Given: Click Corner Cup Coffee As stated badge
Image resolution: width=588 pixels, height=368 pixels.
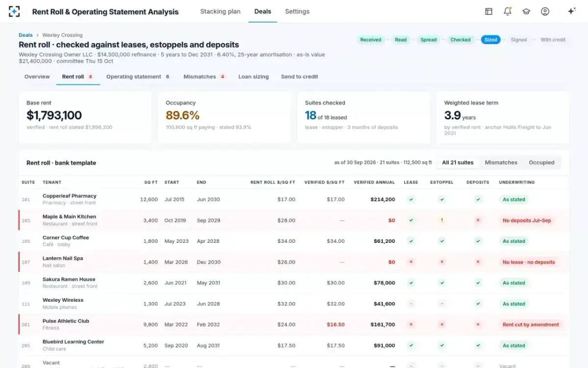Looking at the screenshot, I should pos(514,241).
